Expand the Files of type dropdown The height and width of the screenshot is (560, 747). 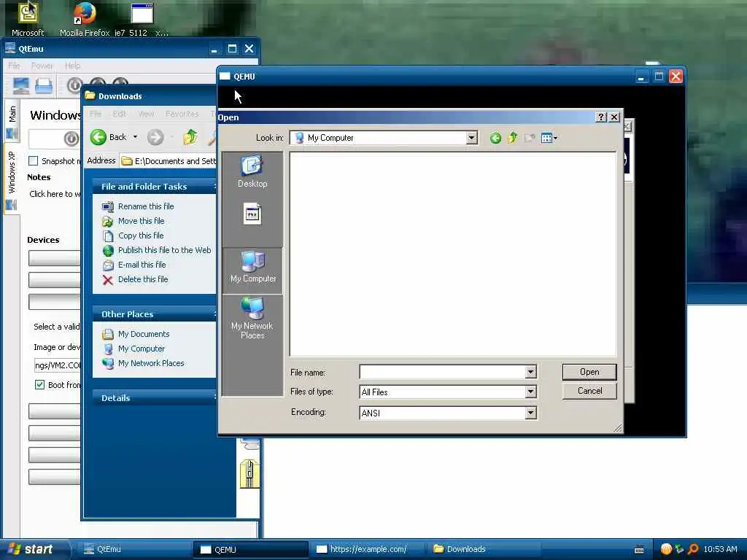pyautogui.click(x=531, y=392)
